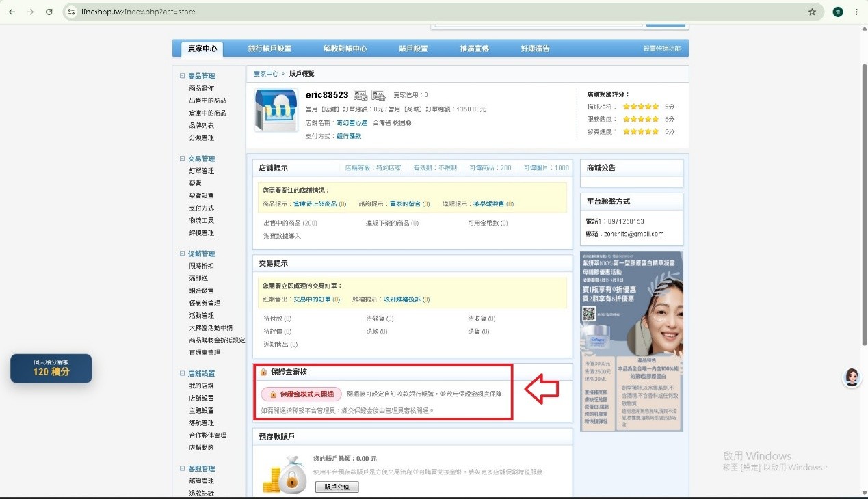Bookmark this page with the star icon
The width and height of the screenshot is (868, 499).
[x=812, y=12]
